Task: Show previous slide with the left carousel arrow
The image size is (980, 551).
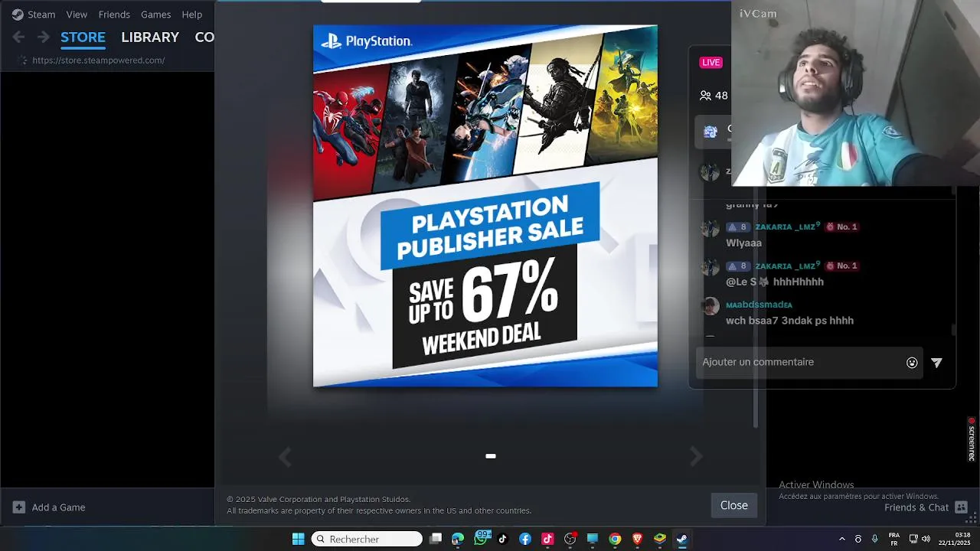Action: coord(285,457)
